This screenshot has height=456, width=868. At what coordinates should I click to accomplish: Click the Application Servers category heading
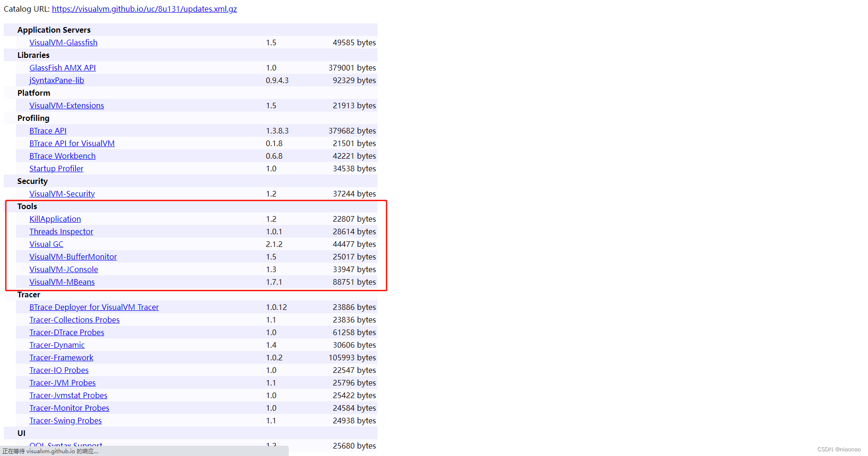point(54,30)
